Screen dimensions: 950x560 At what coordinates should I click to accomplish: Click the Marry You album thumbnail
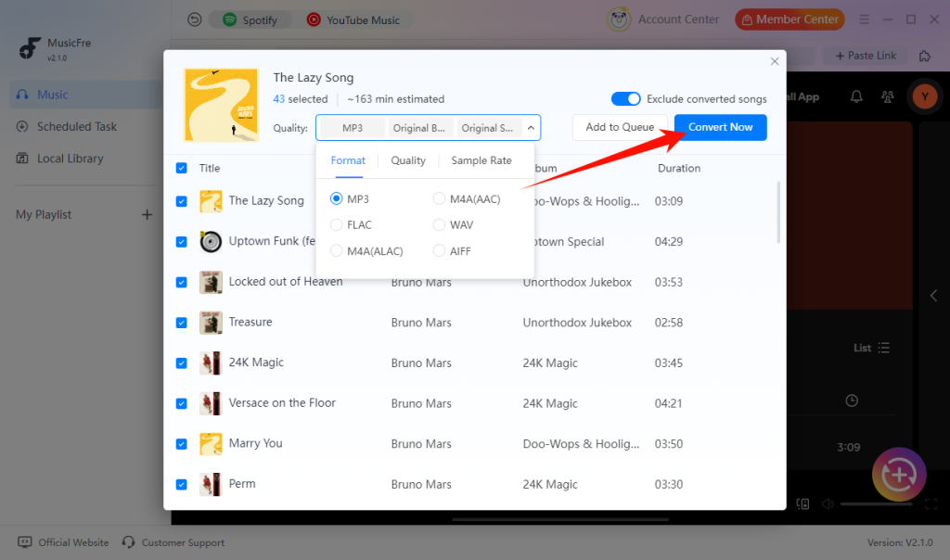click(211, 444)
